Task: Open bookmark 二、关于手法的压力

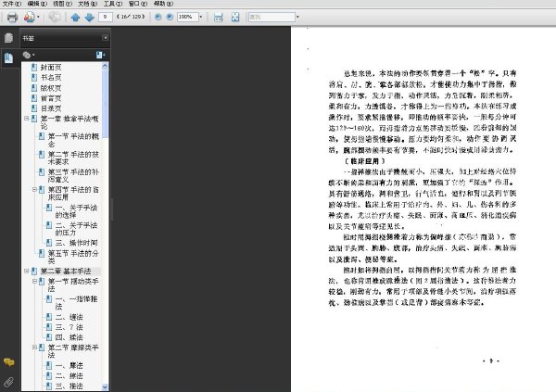Action: [x=76, y=229]
